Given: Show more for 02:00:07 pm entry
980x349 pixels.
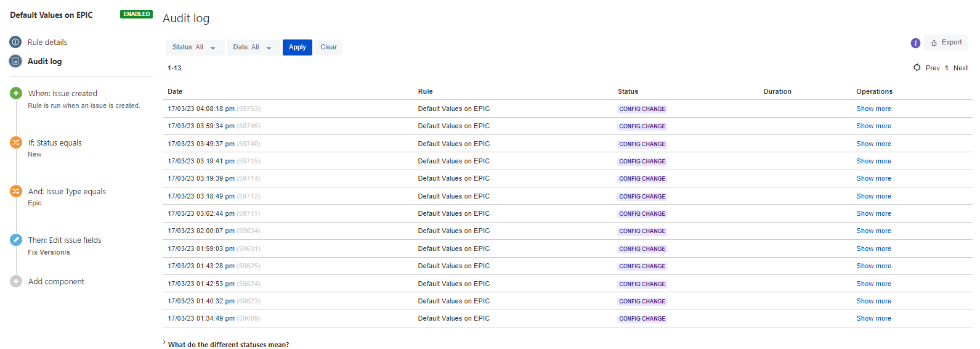Looking at the screenshot, I should [873, 231].
